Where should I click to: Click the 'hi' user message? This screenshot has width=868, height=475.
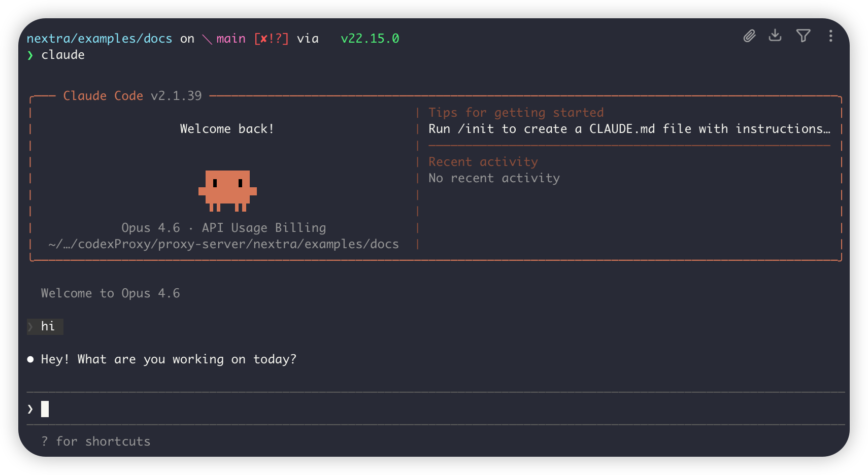tap(48, 326)
